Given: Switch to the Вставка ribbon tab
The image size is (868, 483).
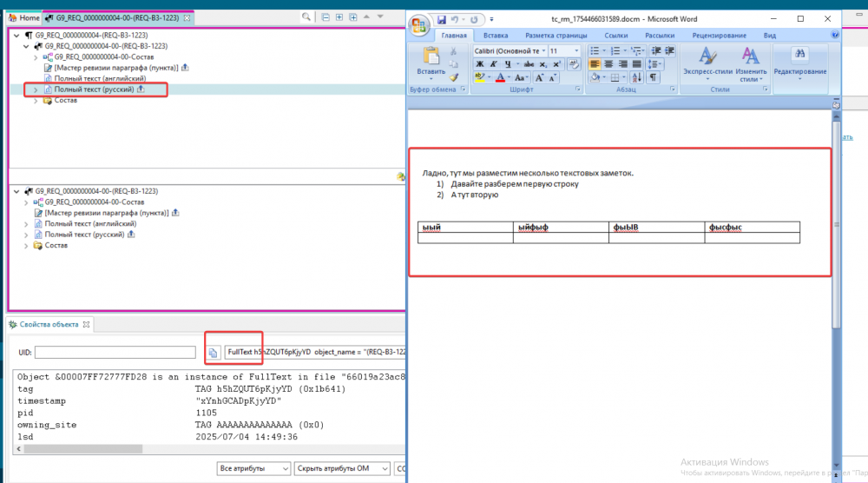Looking at the screenshot, I should [496, 36].
